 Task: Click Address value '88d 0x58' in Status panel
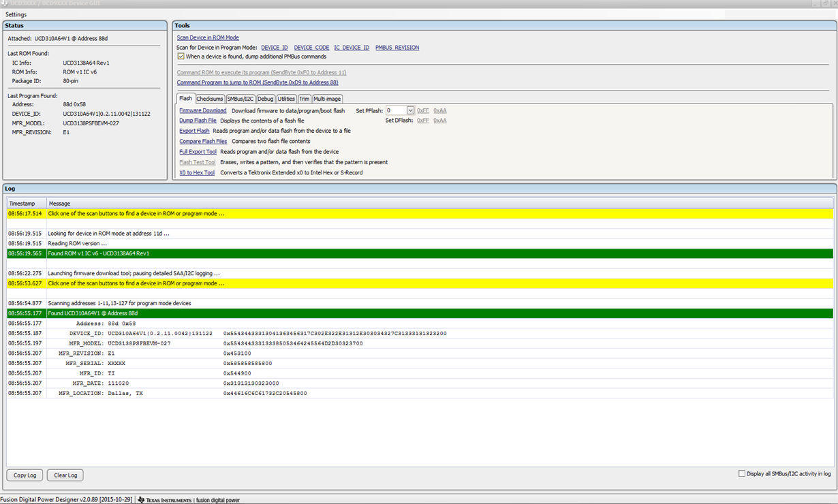pyautogui.click(x=74, y=105)
